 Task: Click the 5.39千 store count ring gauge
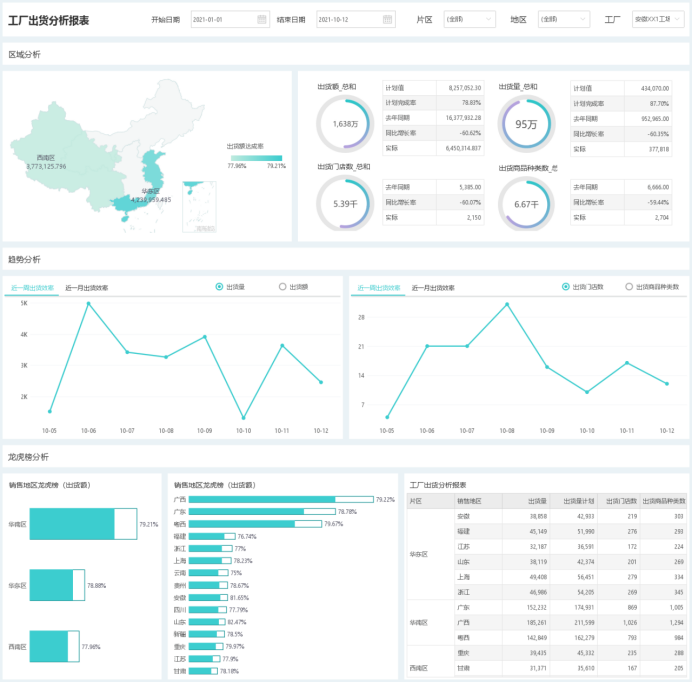pyautogui.click(x=345, y=203)
